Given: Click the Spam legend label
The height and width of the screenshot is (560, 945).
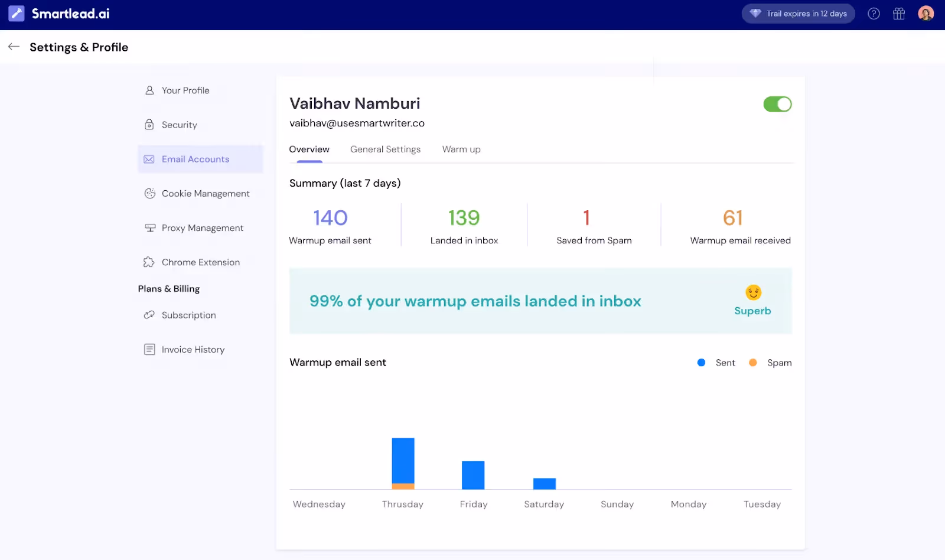Looking at the screenshot, I should click(779, 363).
